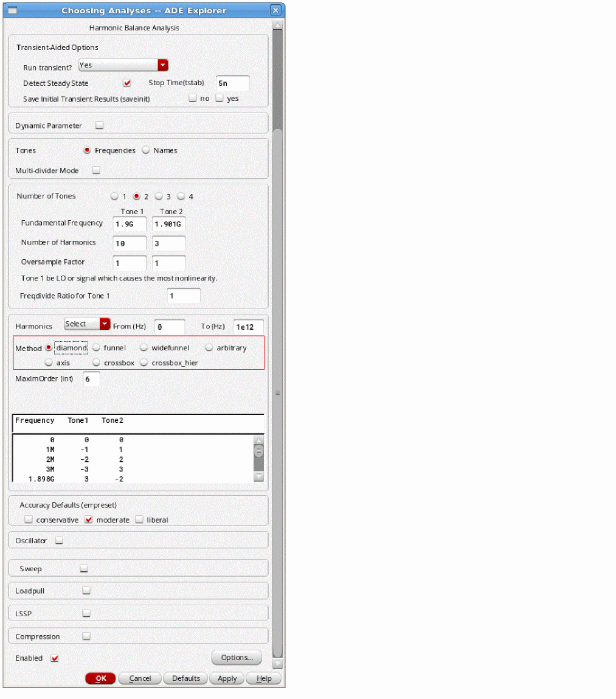
Task: Enable the Oscillator checkbox
Action: (x=59, y=541)
